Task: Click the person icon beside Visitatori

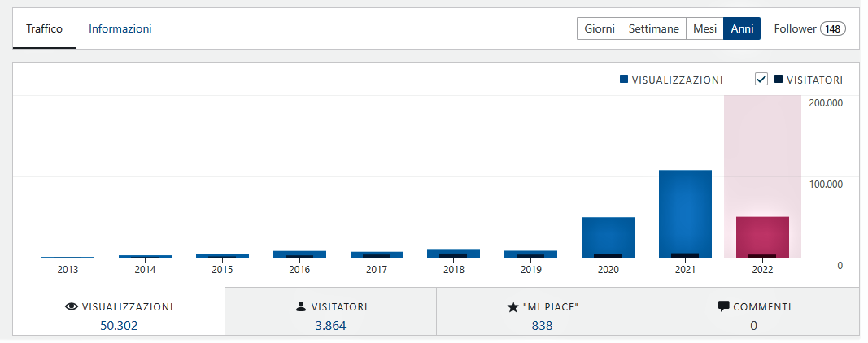Action: pyautogui.click(x=301, y=307)
